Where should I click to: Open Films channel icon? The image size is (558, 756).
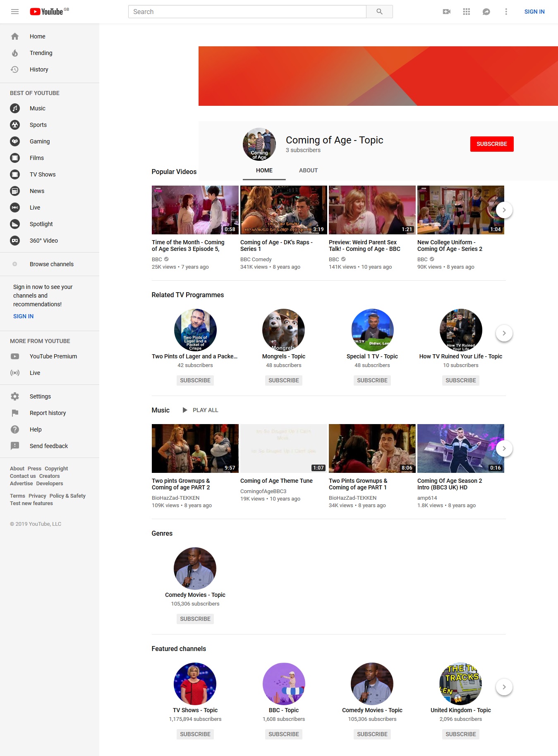15,158
